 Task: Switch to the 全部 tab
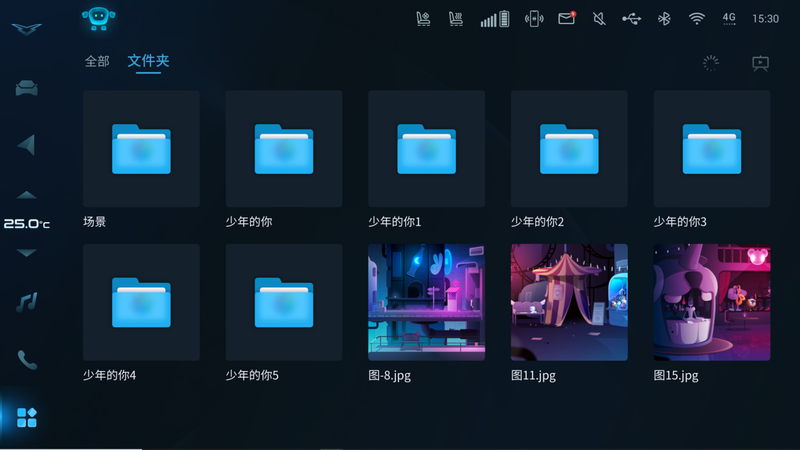97,61
